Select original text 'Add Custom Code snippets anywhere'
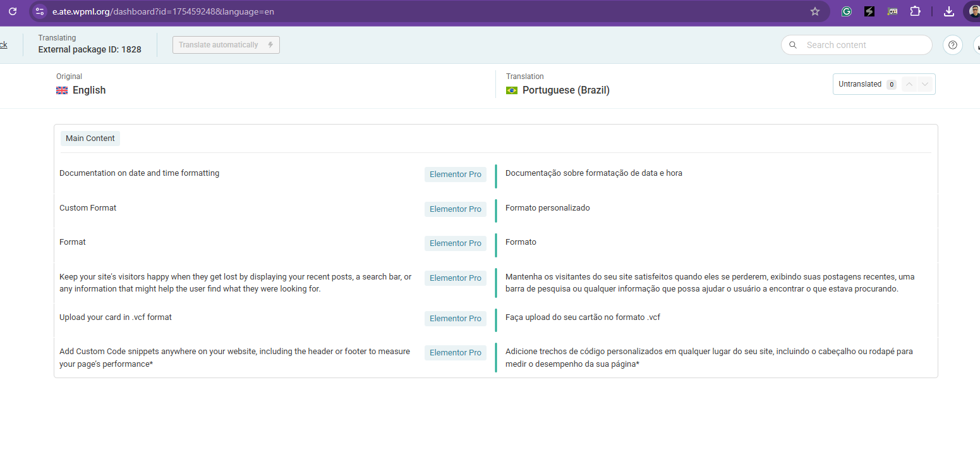This screenshot has height=473, width=980. pyautogui.click(x=234, y=358)
